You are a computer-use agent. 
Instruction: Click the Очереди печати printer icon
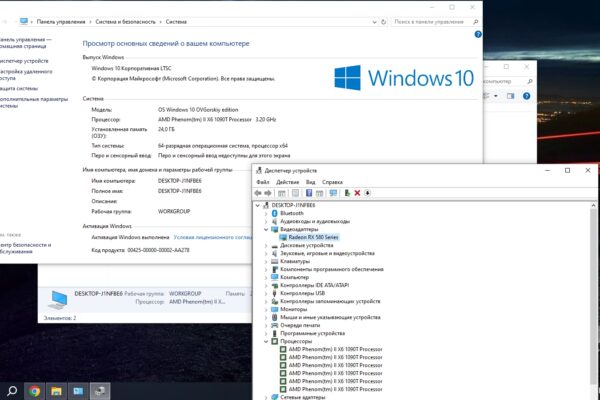pos(274,325)
